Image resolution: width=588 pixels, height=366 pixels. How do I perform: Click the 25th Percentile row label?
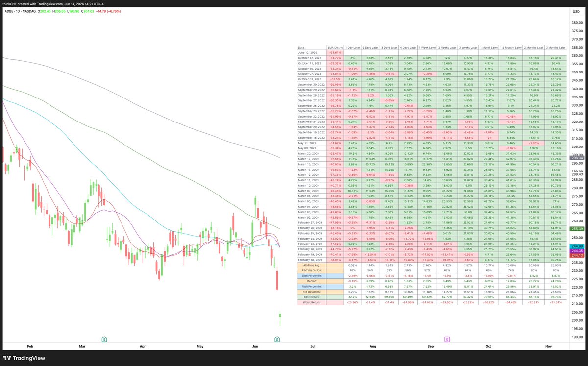pos(312,276)
